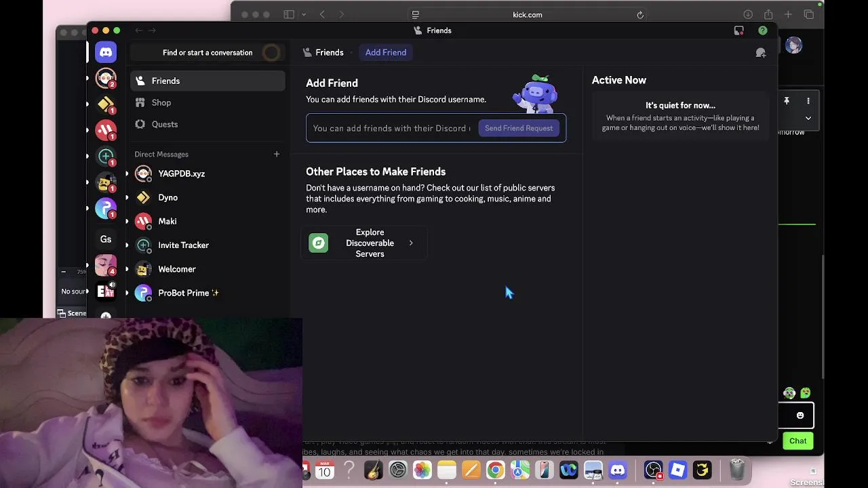
Task: Open Welcomer direct message
Action: [x=208, y=269]
